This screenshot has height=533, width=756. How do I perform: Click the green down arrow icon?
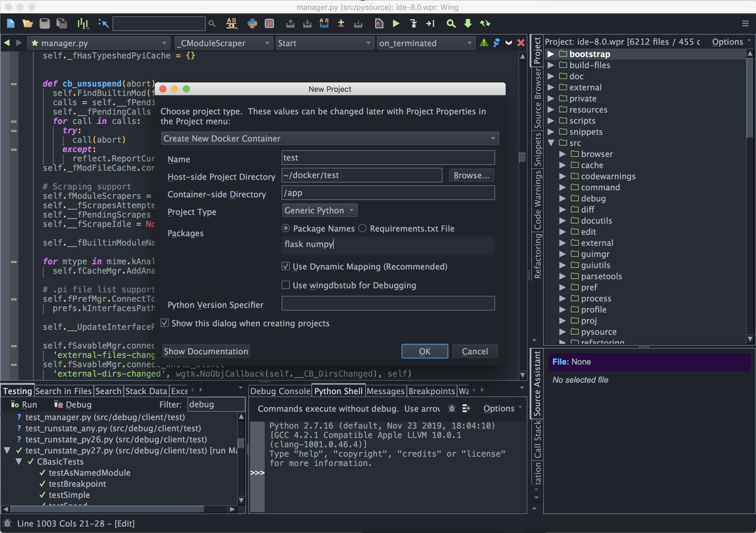tap(468, 23)
